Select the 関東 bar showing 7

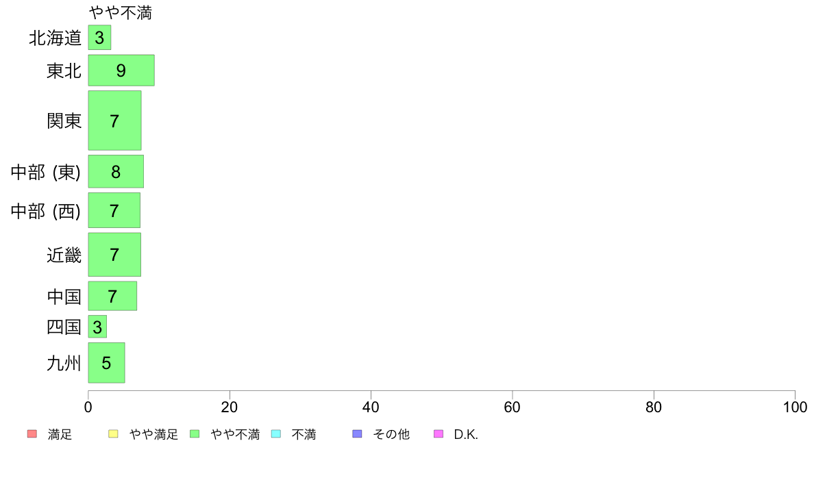pyautogui.click(x=114, y=121)
